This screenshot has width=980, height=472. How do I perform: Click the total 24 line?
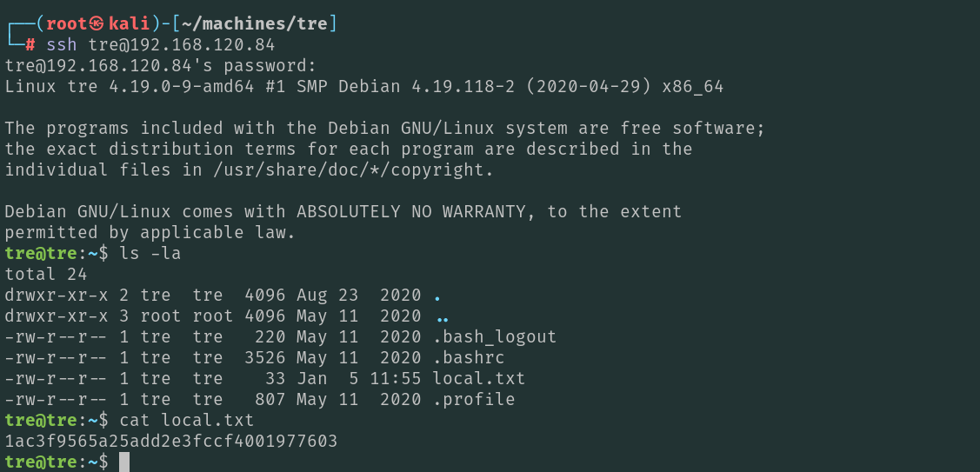(41, 274)
